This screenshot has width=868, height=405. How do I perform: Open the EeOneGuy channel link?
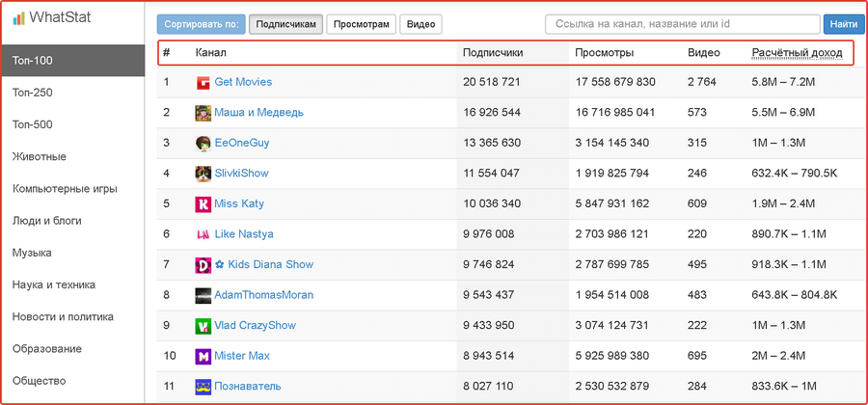(241, 143)
